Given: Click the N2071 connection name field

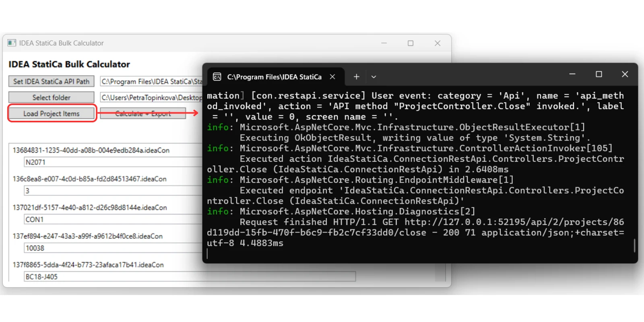Looking at the screenshot, I should coord(113,162).
